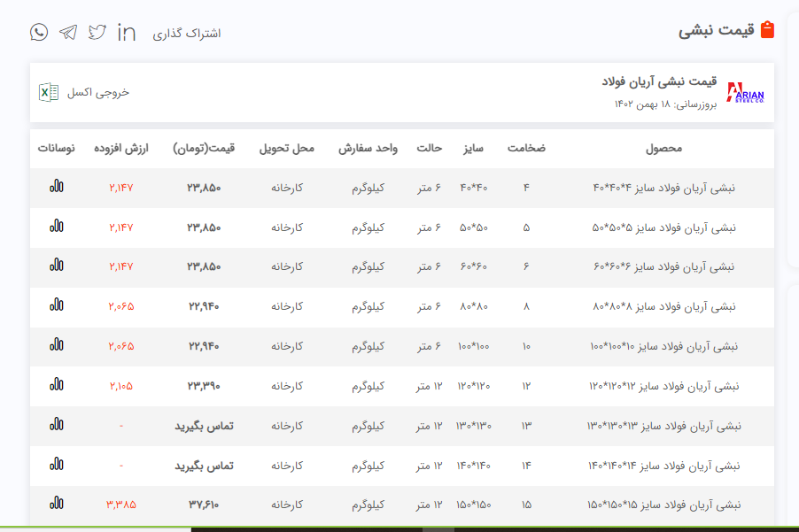The image size is (799, 532).
Task: Open price chart for نبشی 80*80*8 row
Action: pos(57,305)
